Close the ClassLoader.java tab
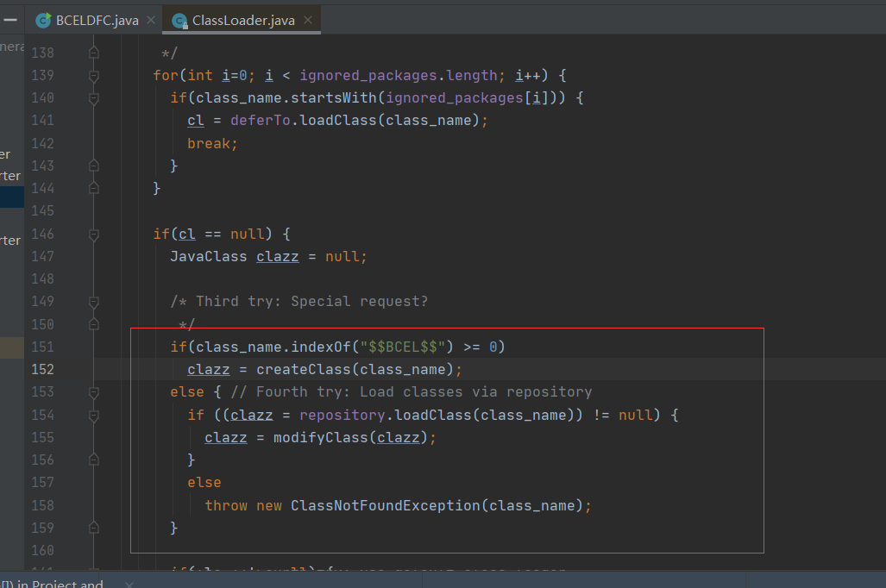The width and height of the screenshot is (886, 588). 308,21
